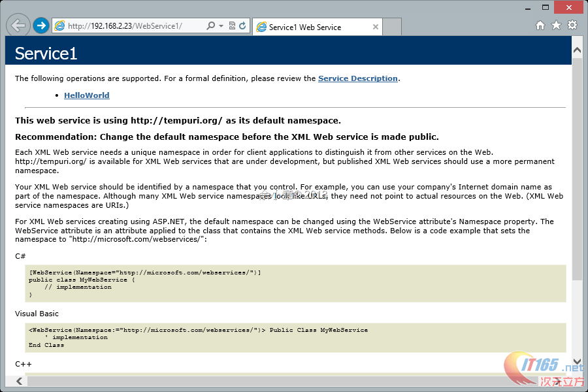The image size is (588, 392).
Task: Maximize the browser window
Action: click(546, 7)
